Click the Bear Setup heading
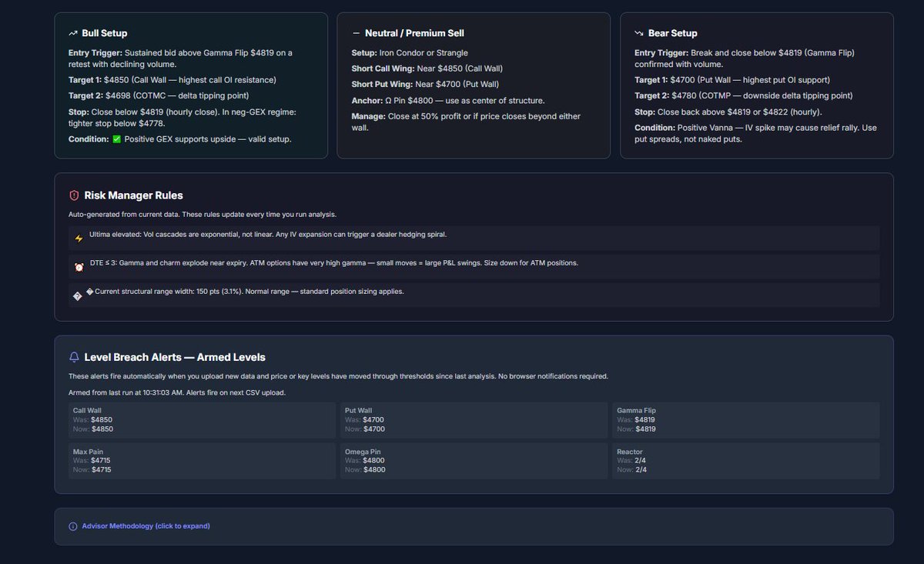 [672, 33]
